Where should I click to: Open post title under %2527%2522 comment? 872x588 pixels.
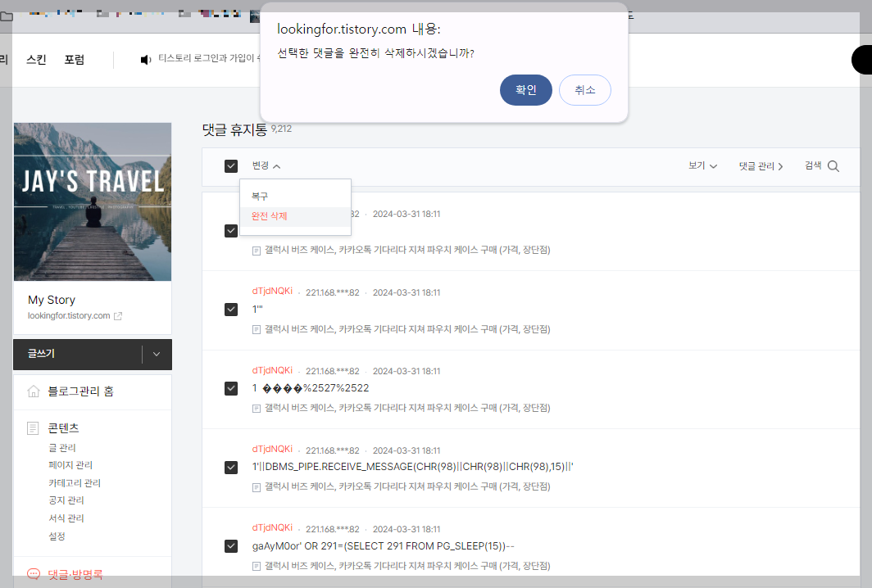tap(407, 408)
